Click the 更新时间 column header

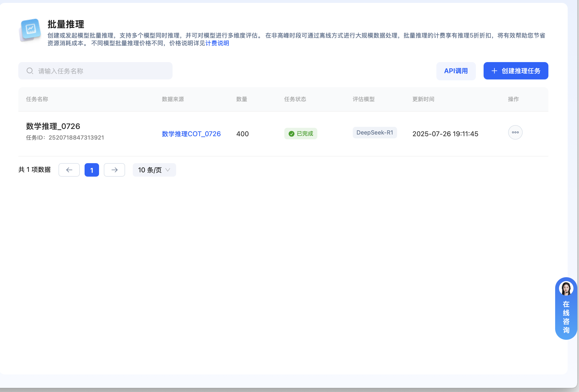click(423, 99)
